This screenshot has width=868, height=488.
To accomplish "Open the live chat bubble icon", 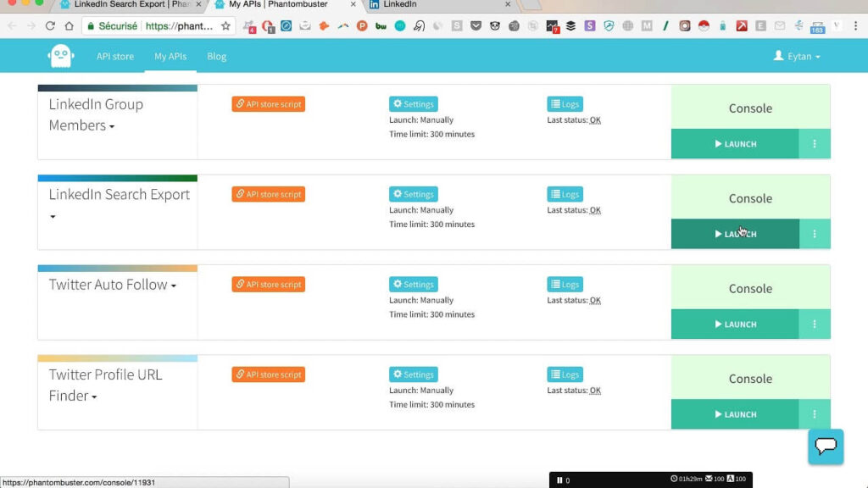I will tap(826, 446).
